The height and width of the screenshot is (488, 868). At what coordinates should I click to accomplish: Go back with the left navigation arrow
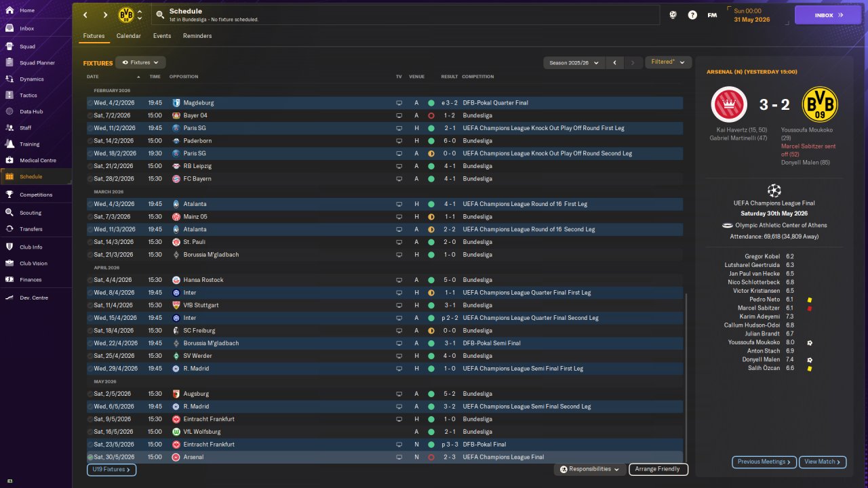[x=85, y=15]
